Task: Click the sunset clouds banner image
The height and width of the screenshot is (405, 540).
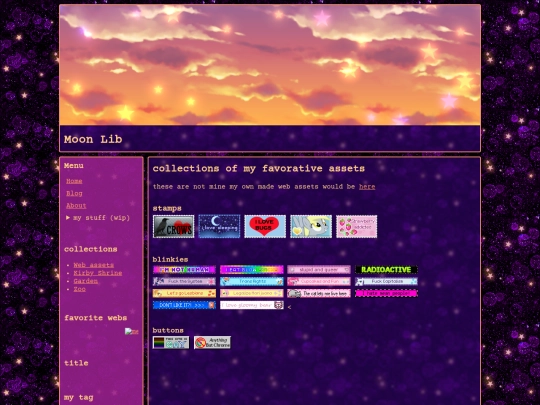Action: tap(270, 65)
